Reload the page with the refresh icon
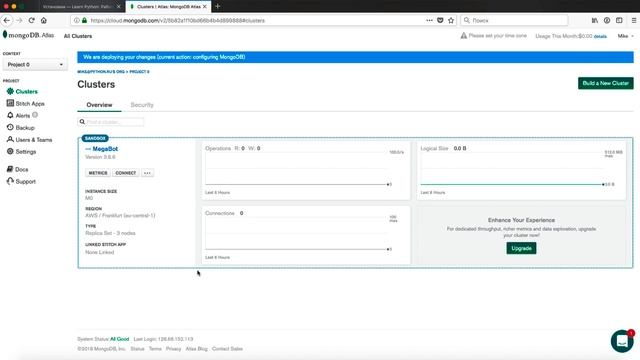 [31, 20]
